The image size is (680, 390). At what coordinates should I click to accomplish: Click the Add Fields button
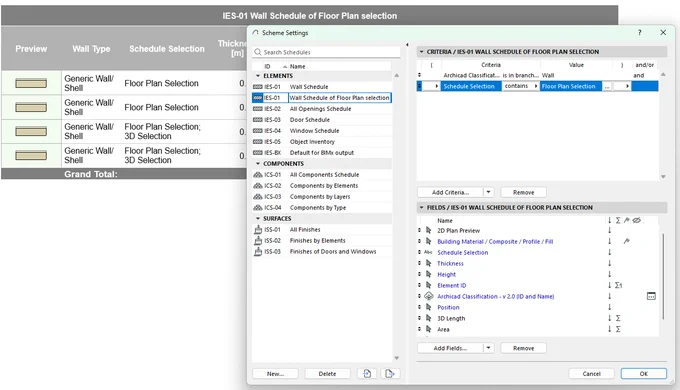451,348
